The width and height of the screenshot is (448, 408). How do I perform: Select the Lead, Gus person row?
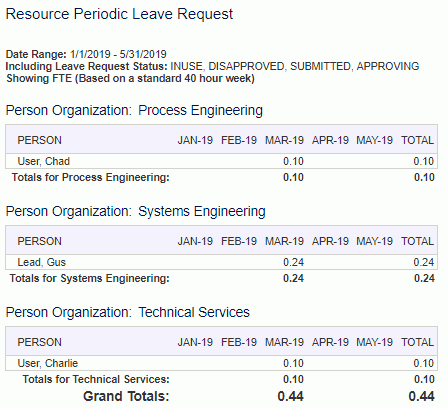[x=221, y=262]
